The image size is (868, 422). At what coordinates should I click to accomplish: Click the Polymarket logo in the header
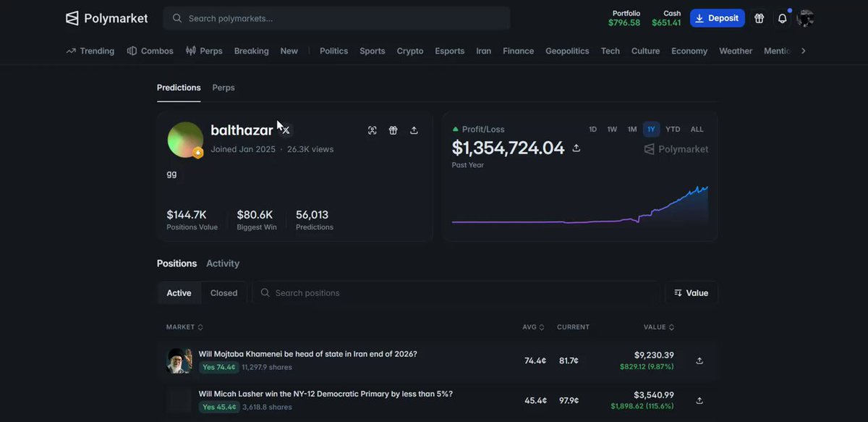[x=106, y=18]
